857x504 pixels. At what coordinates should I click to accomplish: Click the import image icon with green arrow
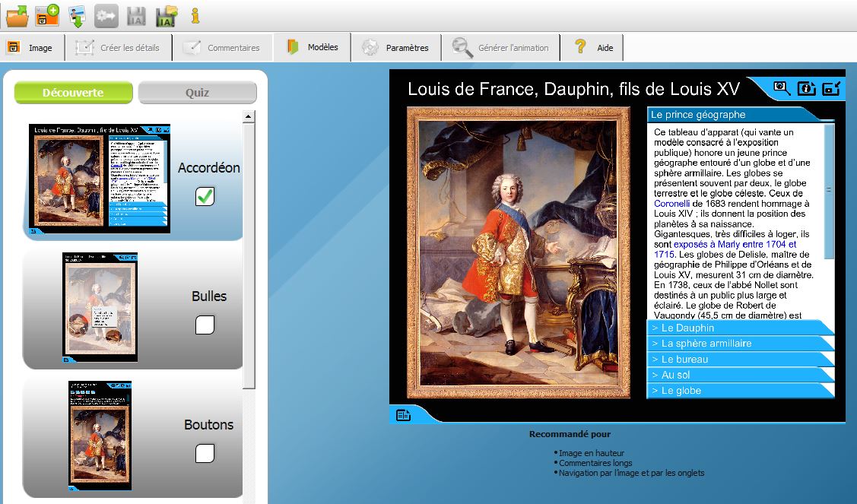[77, 14]
